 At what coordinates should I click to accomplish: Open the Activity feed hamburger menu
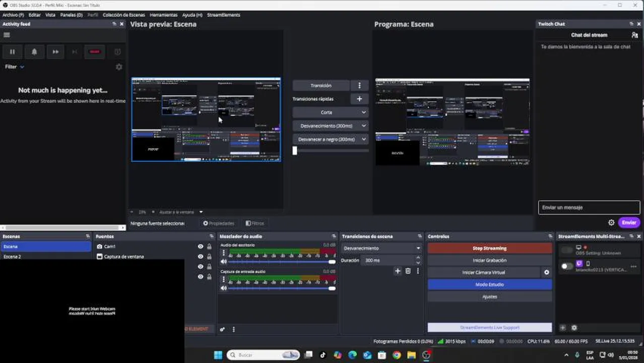pos(7,35)
